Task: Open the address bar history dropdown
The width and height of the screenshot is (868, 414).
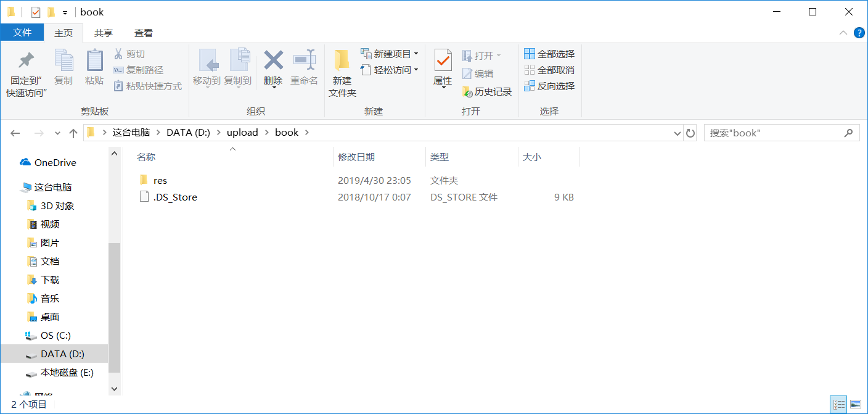Action: pos(677,132)
